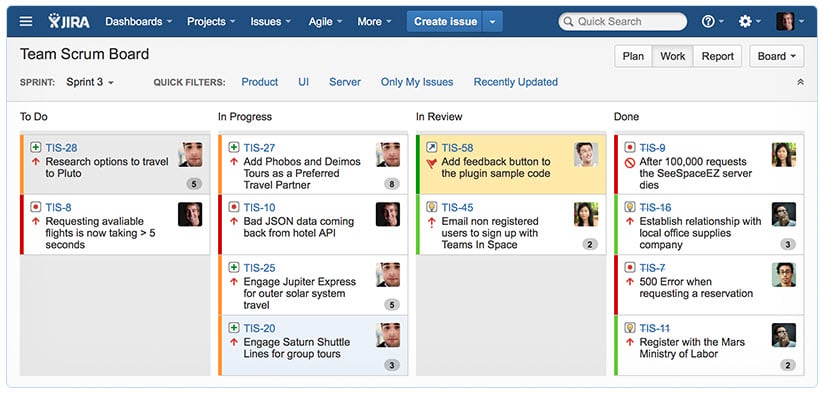Click assignee avatar on TIS-58 card
822x394 pixels.
coord(586,154)
